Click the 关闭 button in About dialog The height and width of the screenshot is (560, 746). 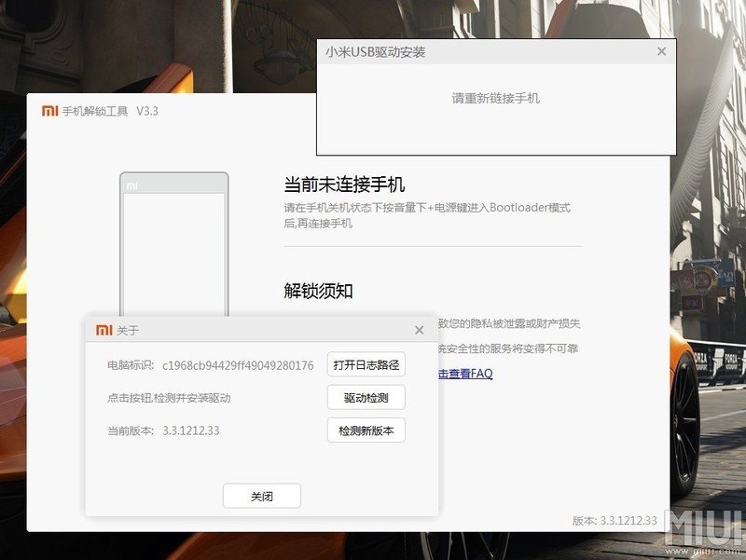[262, 497]
